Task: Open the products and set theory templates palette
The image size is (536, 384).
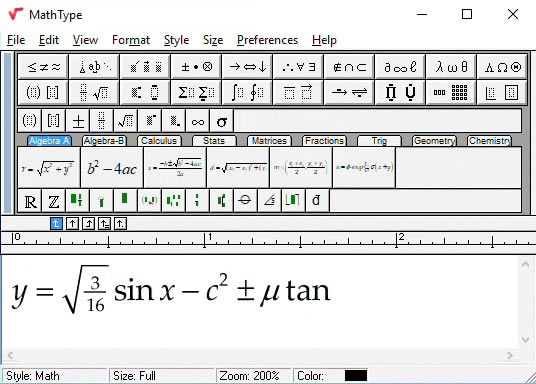Action: (x=400, y=92)
